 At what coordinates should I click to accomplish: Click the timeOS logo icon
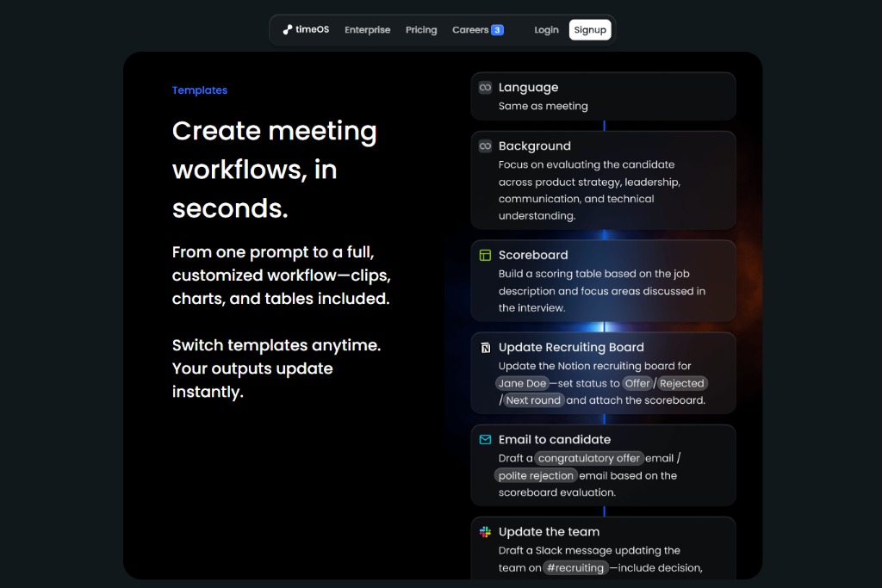click(288, 29)
